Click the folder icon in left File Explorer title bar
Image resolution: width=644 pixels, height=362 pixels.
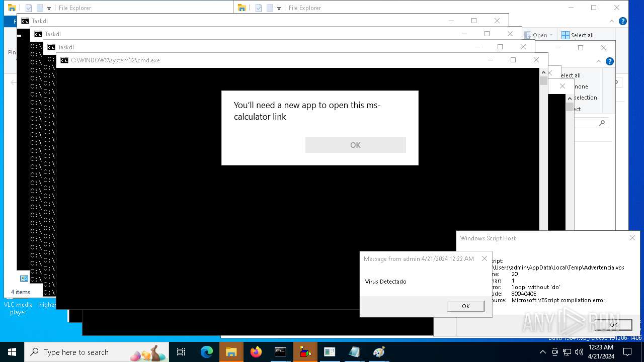[12, 8]
